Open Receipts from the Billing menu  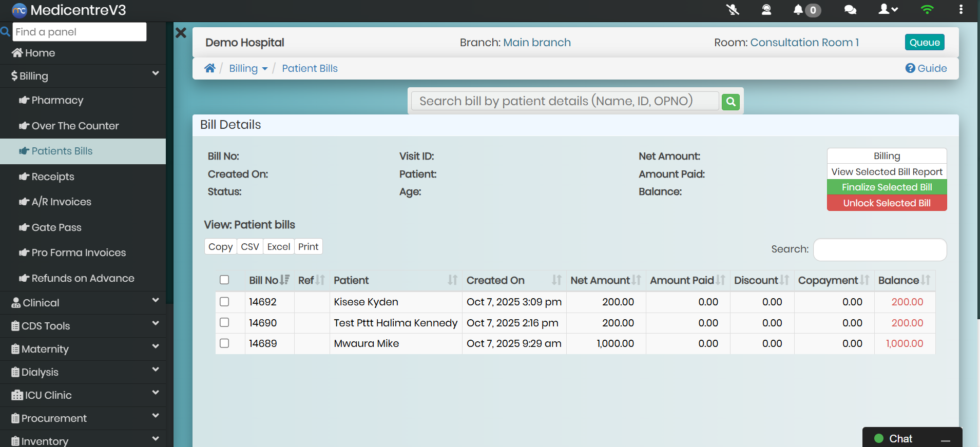coord(53,177)
